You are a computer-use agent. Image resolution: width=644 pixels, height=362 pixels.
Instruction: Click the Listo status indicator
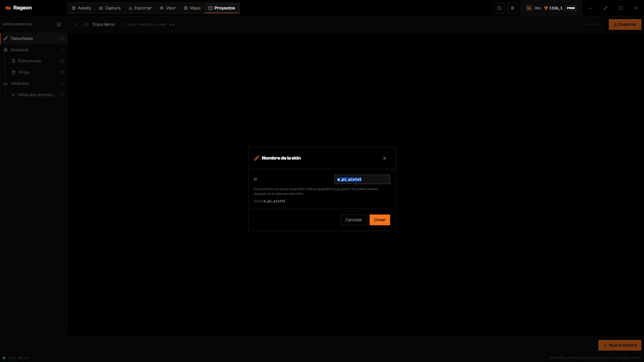click(x=9, y=358)
